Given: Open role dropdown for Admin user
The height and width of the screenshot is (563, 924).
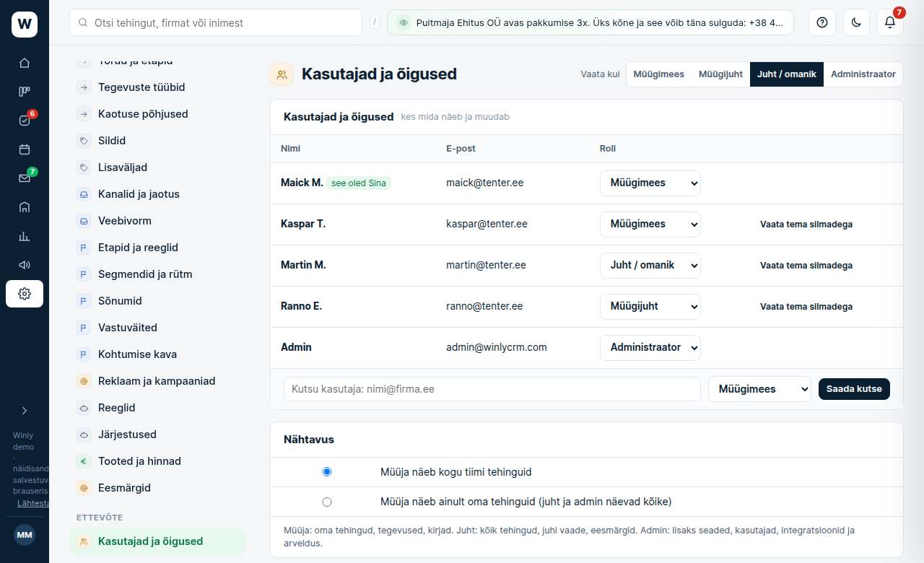Looking at the screenshot, I should tap(650, 348).
